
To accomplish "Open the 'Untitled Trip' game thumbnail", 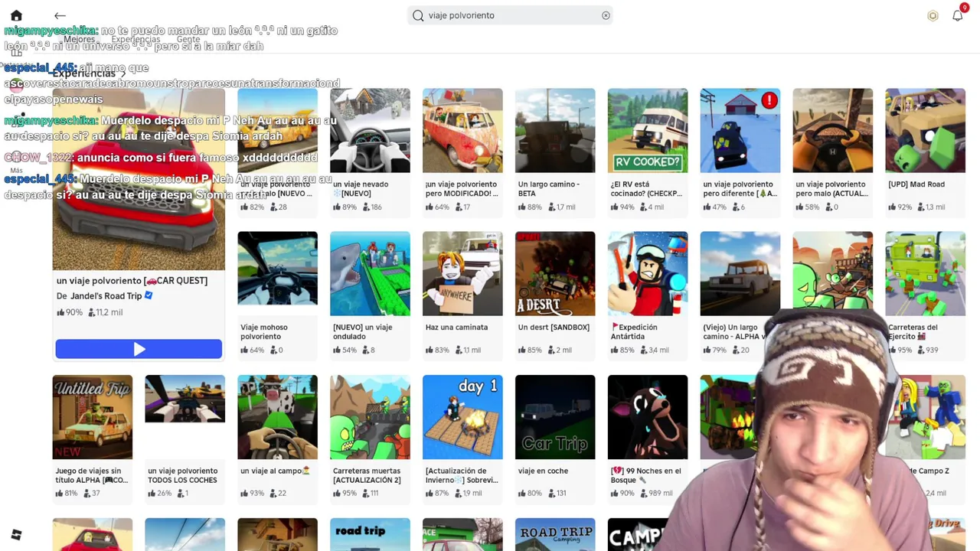I will click(x=93, y=417).
